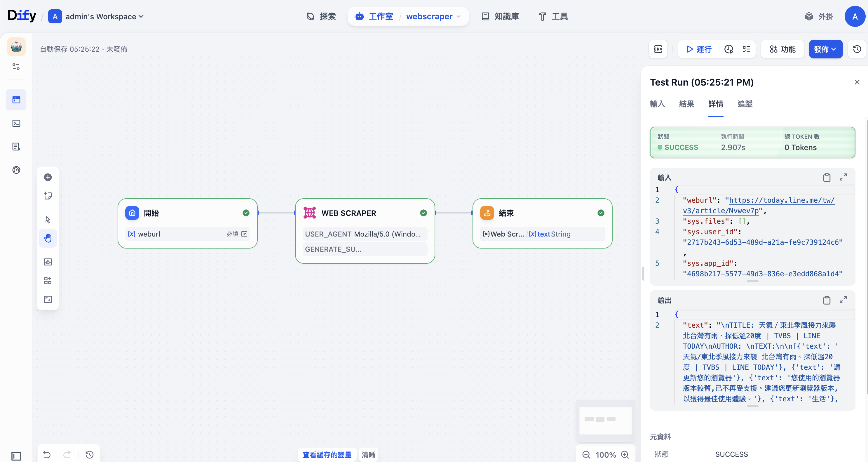The height and width of the screenshot is (462, 868).
Task: Click the zoom in magnifier icon
Action: [x=625, y=455]
